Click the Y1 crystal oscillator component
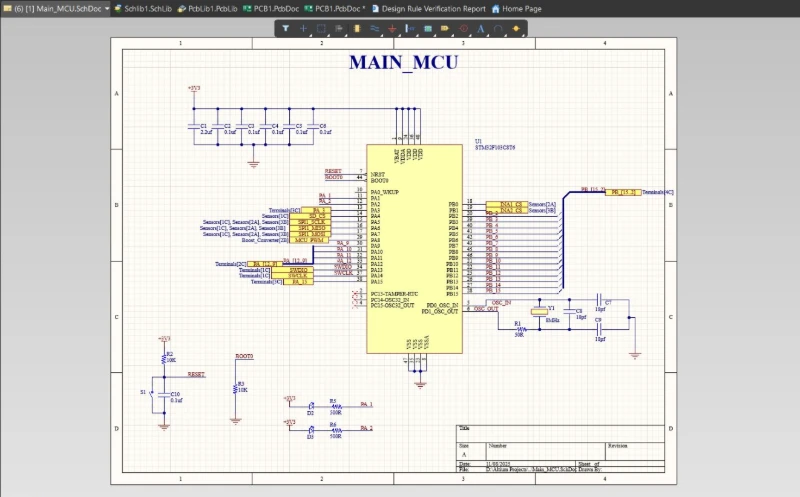The image size is (800, 497). click(x=540, y=313)
